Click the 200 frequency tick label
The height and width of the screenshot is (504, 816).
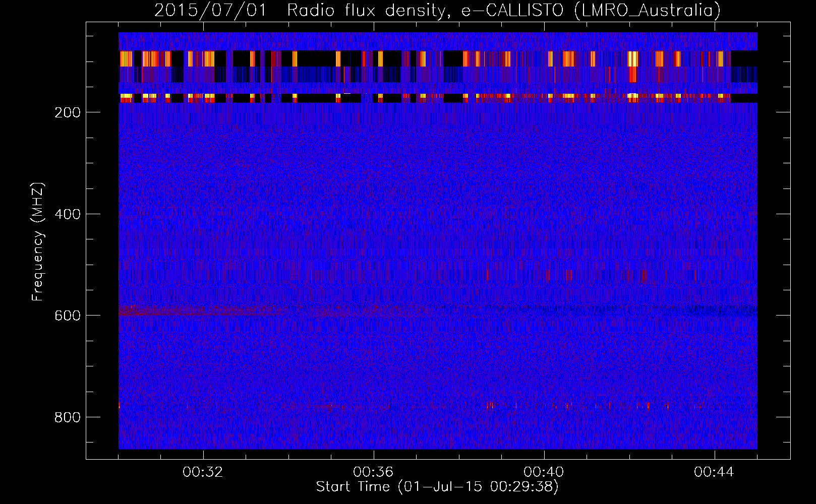[x=68, y=112]
